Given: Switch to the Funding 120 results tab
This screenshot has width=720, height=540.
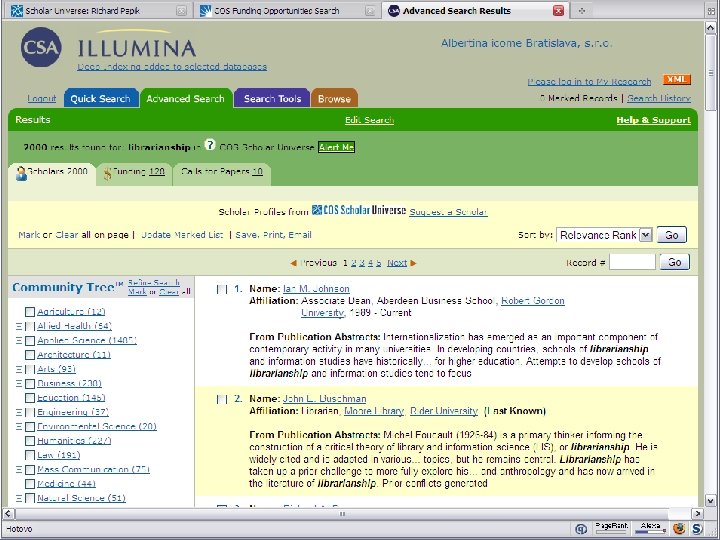Looking at the screenshot, I should 134,174.
